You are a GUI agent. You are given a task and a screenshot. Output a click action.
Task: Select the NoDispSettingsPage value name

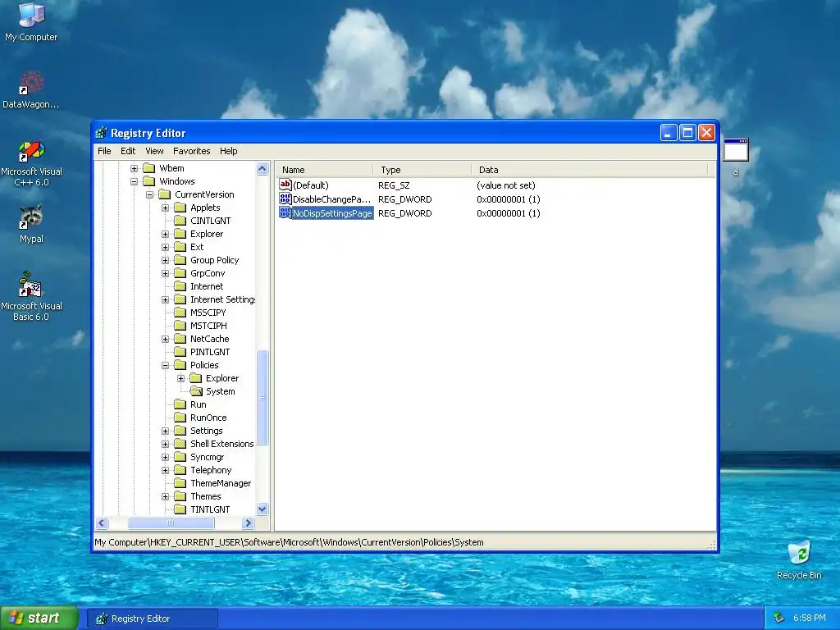332,213
